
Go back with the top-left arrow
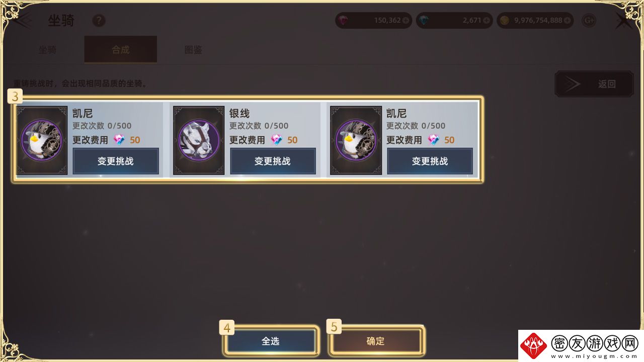[23, 21]
